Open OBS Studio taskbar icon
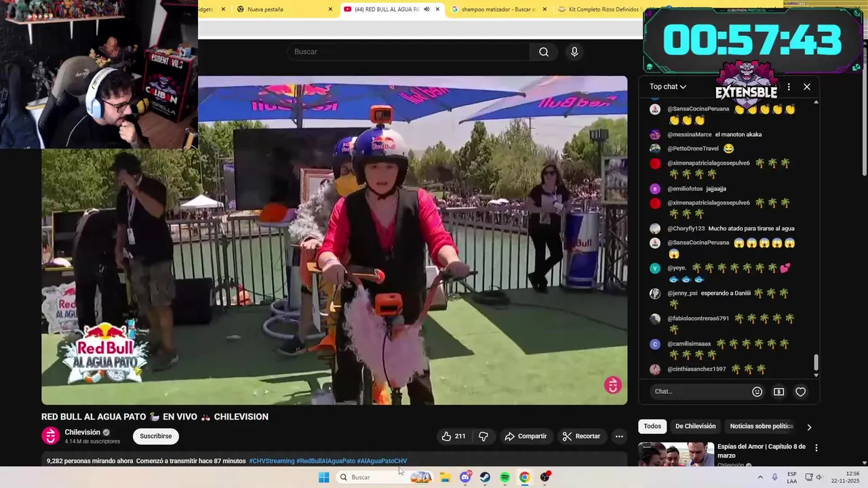This screenshot has height=488, width=868. pyautogui.click(x=545, y=477)
